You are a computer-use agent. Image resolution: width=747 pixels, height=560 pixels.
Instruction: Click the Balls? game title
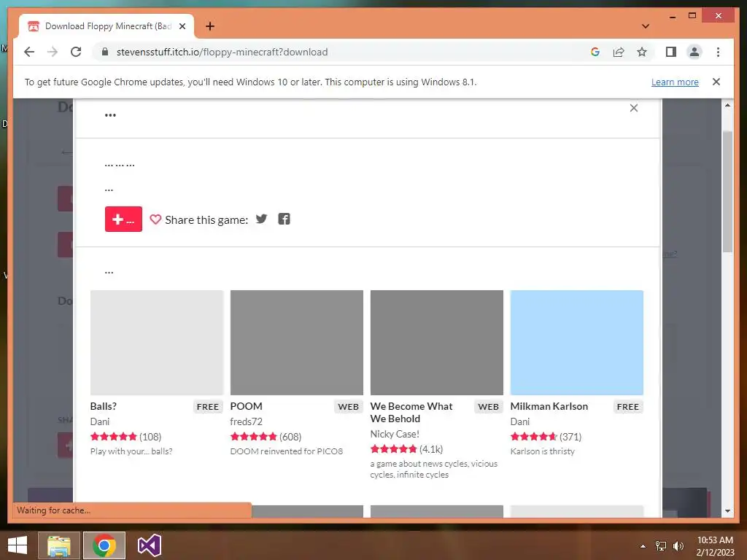[x=104, y=406]
